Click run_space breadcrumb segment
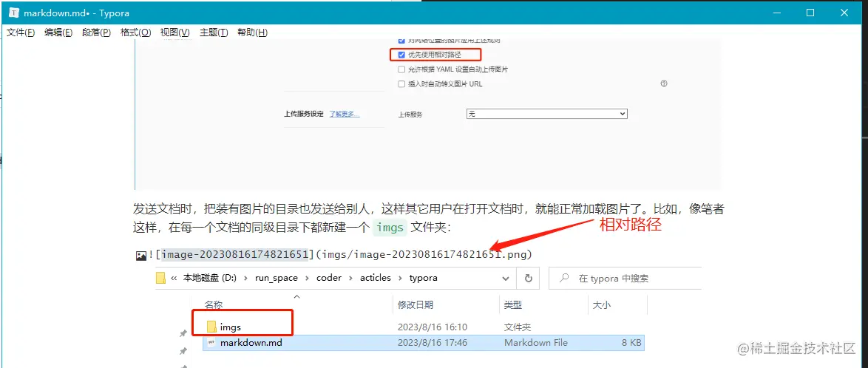Screen dimensions: 868x368 pos(277,278)
